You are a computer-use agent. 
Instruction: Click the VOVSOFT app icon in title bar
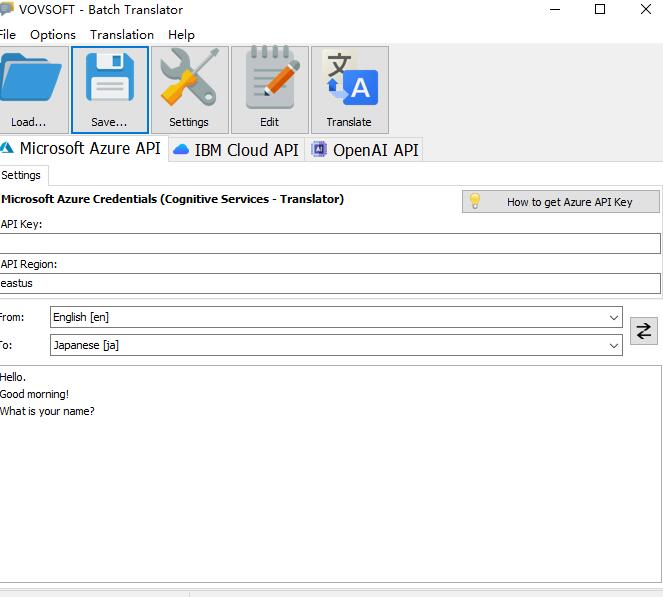pos(7,9)
